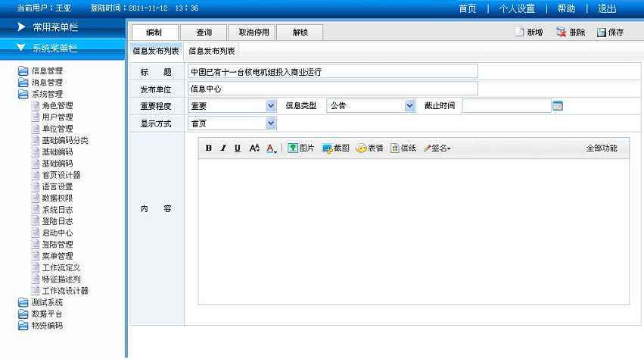Open the calendar picker for 截止时间
The image size is (644, 359).
tap(558, 106)
